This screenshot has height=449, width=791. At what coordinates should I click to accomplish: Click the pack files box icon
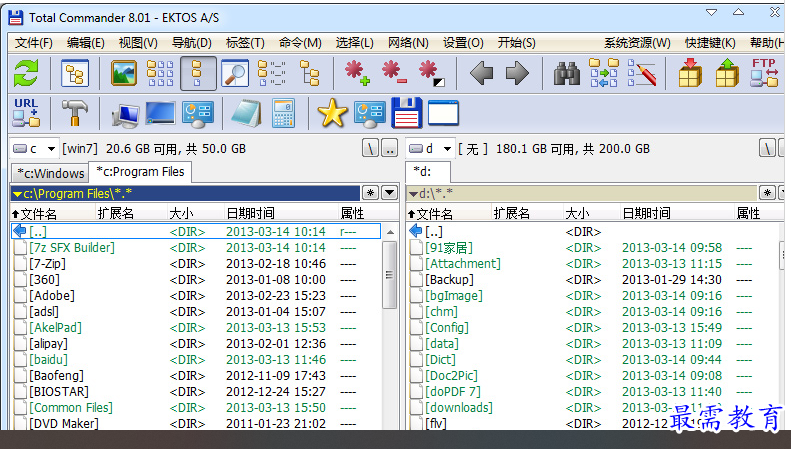pos(690,73)
